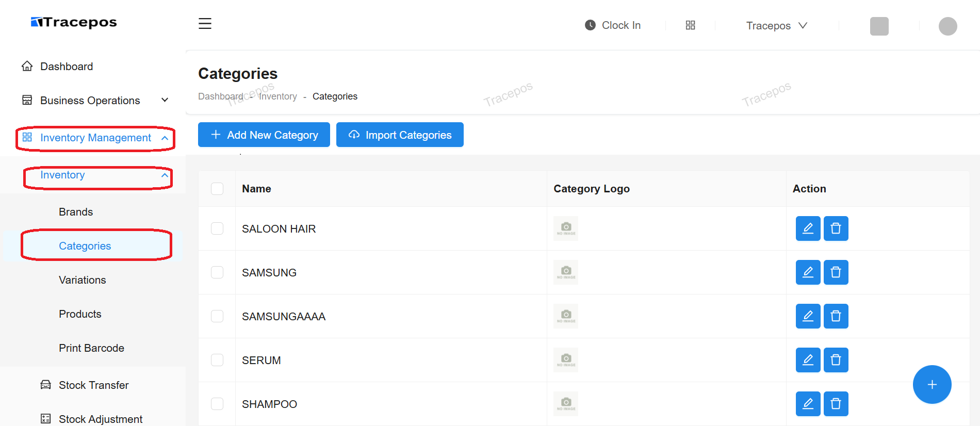
Task: Delete the SAMSUNGAAAA category
Action: pos(836,316)
